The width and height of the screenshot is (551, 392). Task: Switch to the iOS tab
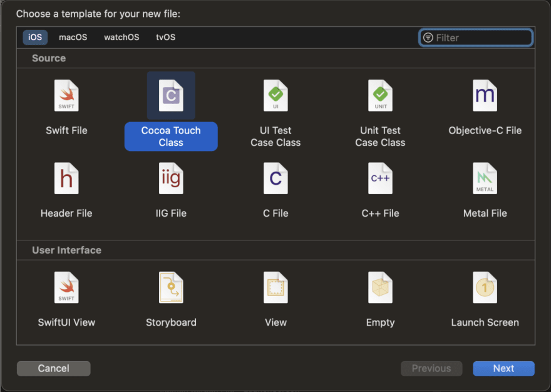tap(35, 38)
